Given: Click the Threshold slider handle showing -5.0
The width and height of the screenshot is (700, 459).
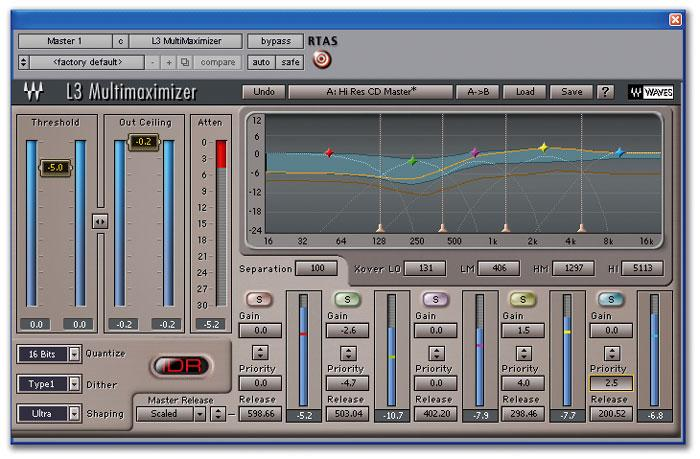Looking at the screenshot, I should [55, 167].
